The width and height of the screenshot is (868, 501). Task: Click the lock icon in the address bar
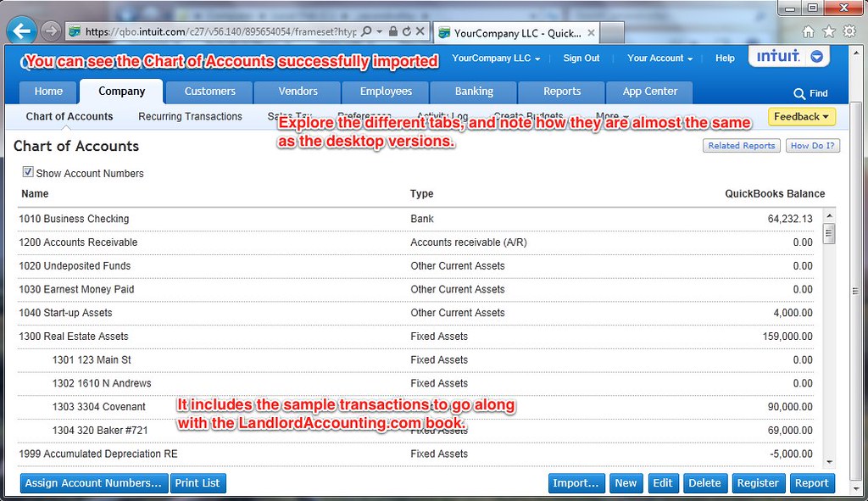tap(392, 31)
